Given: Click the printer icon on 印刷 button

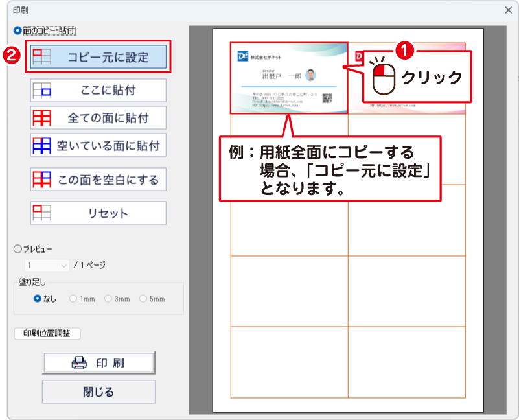Looking at the screenshot, I should pos(78,363).
